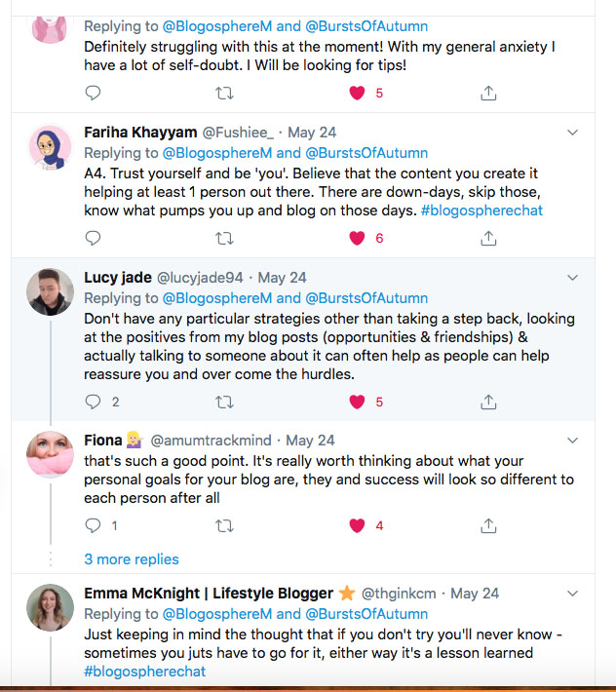
Task: Unlike Fariha Khayyam's tweet with 6 likes
Action: pos(357,238)
